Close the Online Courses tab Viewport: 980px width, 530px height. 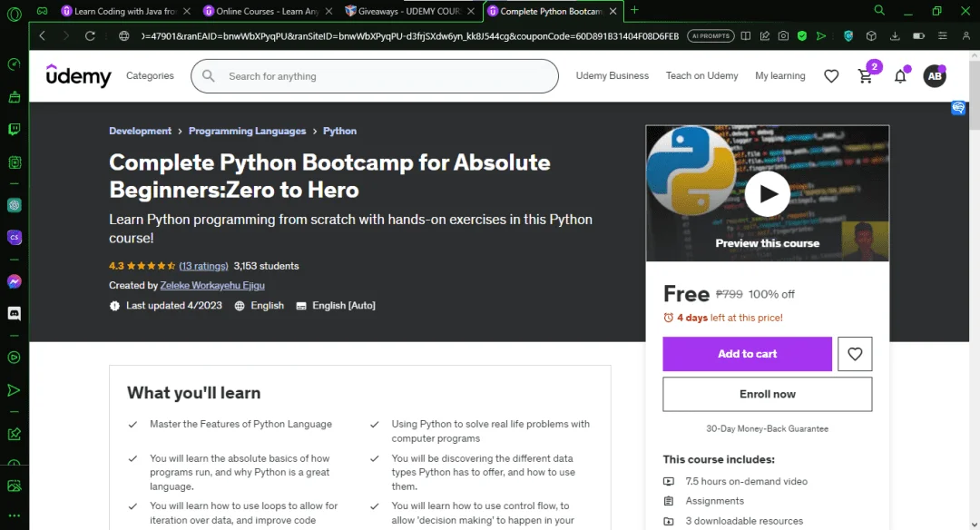click(x=328, y=11)
